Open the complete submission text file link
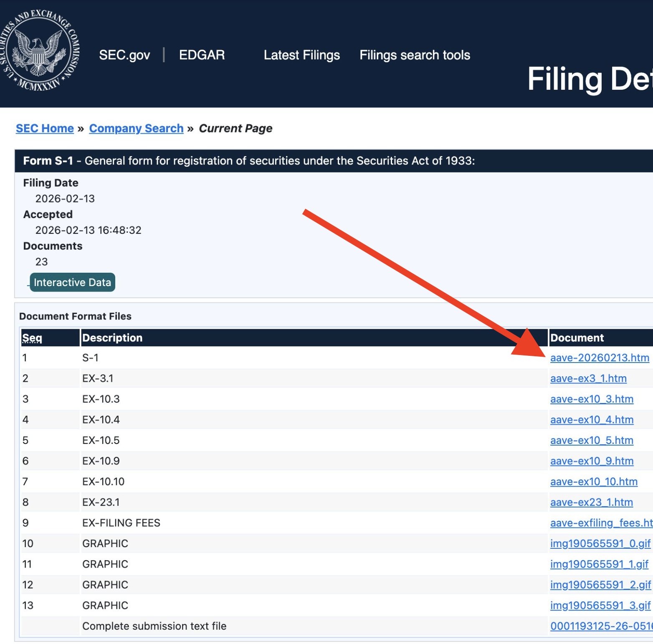 pyautogui.click(x=601, y=626)
